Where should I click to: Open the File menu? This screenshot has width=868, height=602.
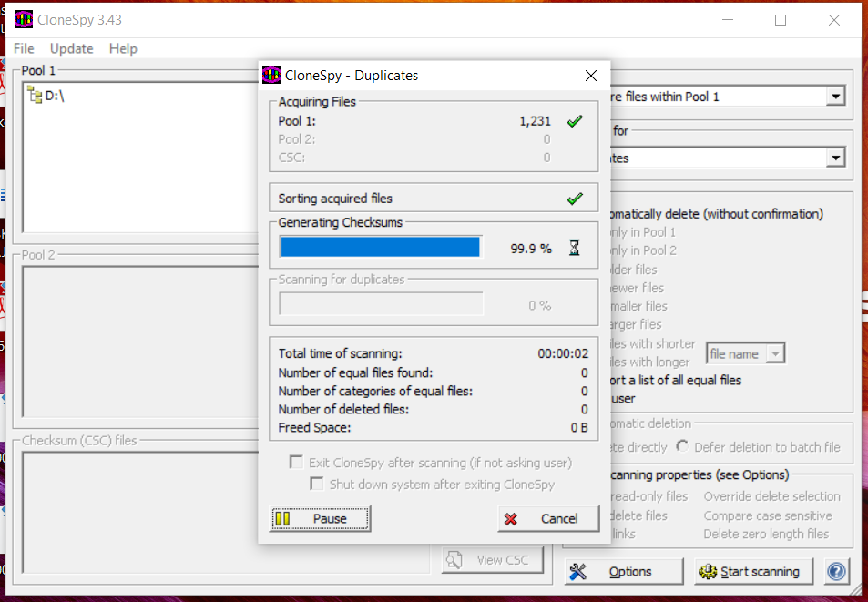click(x=24, y=48)
